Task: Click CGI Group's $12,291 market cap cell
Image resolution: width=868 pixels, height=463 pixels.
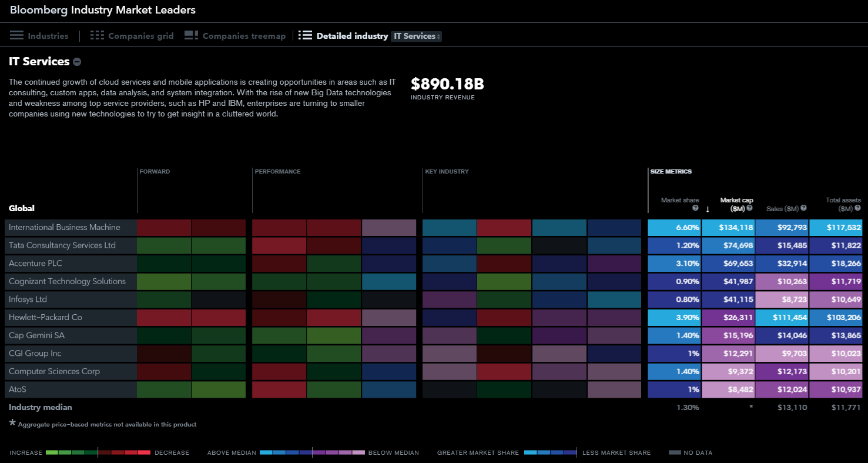Action: pyautogui.click(x=728, y=354)
